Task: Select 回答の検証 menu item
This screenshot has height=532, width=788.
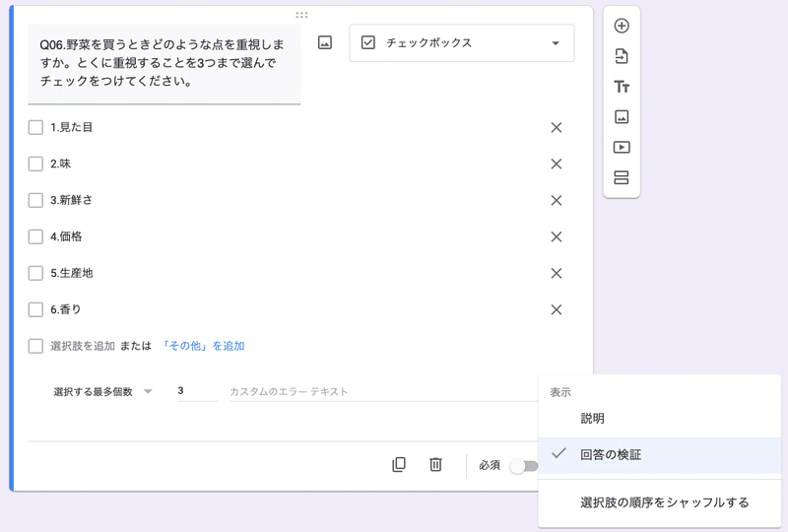Action: (x=659, y=455)
